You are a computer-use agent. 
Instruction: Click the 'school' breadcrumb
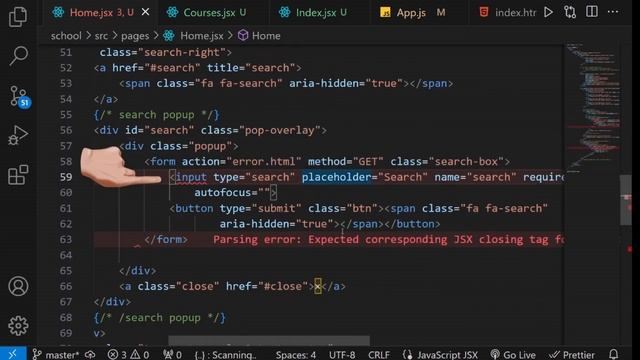tap(66, 36)
